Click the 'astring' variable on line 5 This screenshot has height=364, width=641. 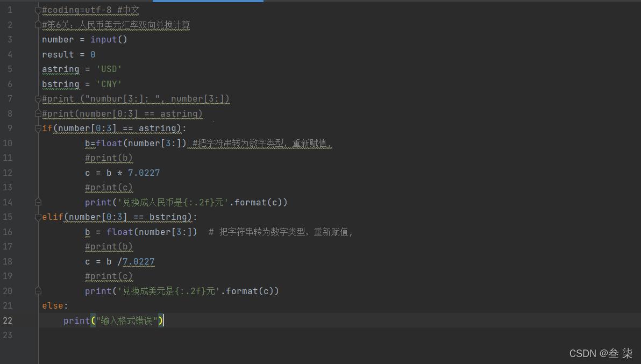pos(61,69)
